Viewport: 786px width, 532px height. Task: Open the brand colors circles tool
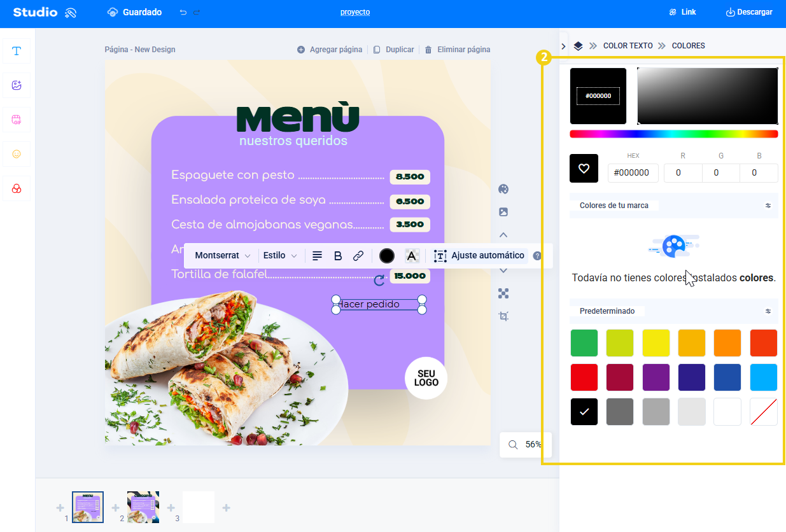17,188
